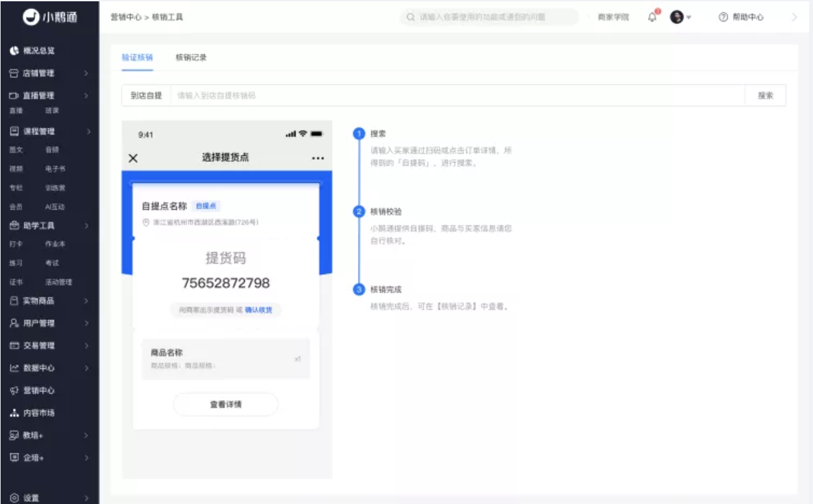Image resolution: width=813 pixels, height=504 pixels.
Task: Open the 作业本 submenu item
Action: (x=55, y=244)
